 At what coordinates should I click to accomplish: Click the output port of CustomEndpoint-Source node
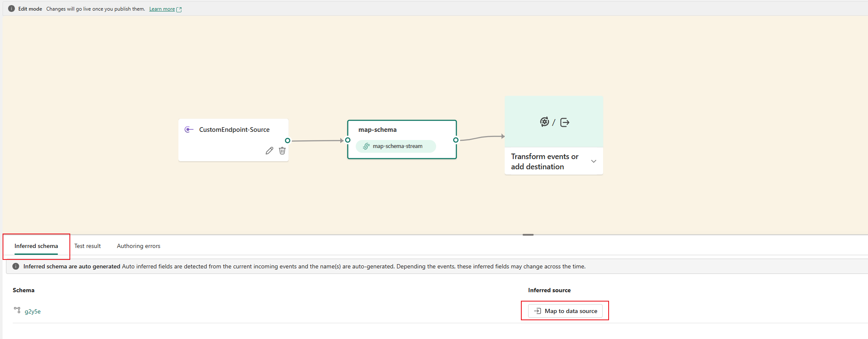287,140
